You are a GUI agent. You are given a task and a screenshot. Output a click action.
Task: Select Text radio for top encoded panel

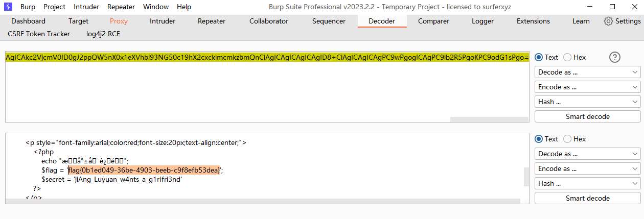click(x=539, y=57)
